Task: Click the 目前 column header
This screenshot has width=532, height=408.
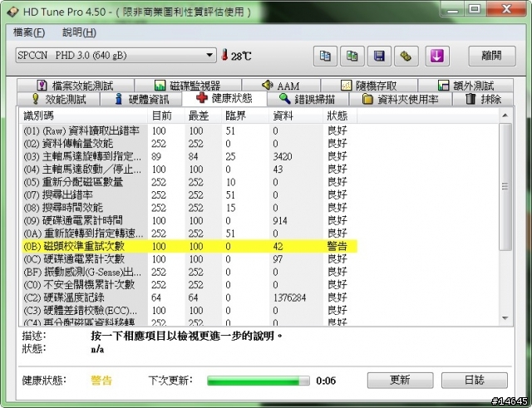Action: point(166,116)
